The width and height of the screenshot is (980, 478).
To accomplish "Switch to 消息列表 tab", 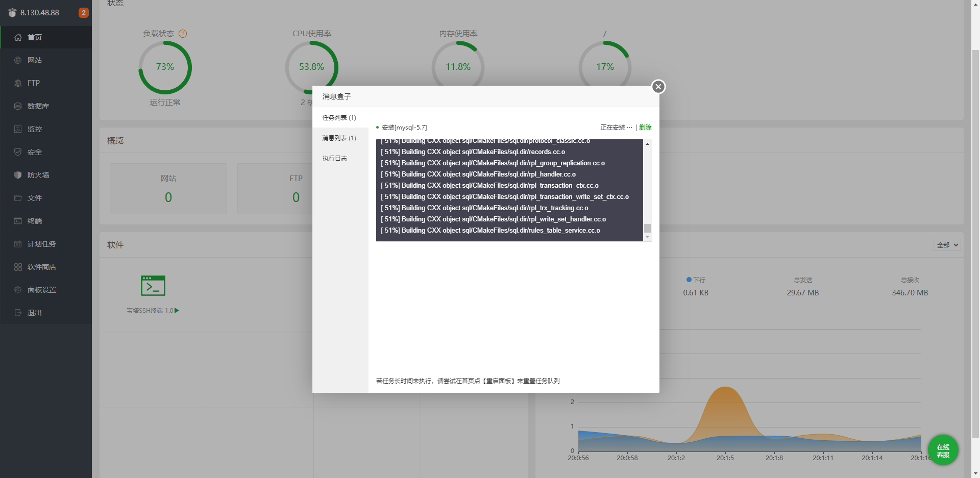I will pos(339,138).
